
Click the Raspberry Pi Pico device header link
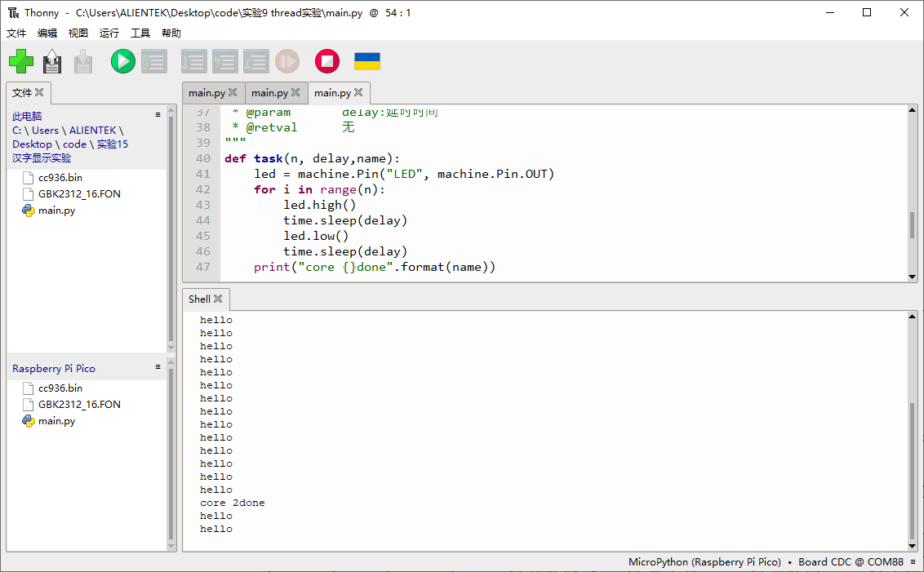tap(54, 368)
